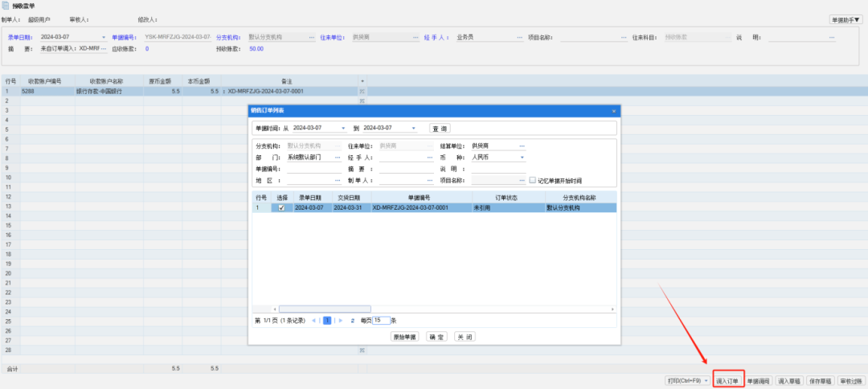Expand the end date dropdown after 到
The height and width of the screenshot is (389, 868).
click(414, 128)
